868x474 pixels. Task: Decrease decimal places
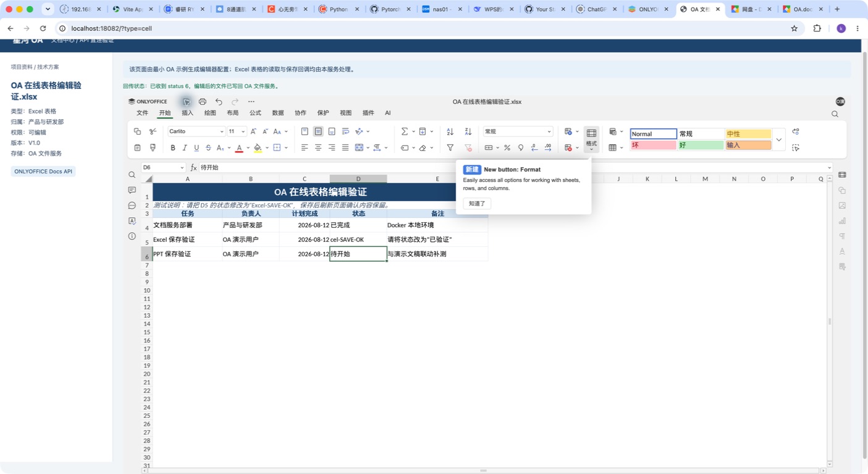pyautogui.click(x=534, y=148)
